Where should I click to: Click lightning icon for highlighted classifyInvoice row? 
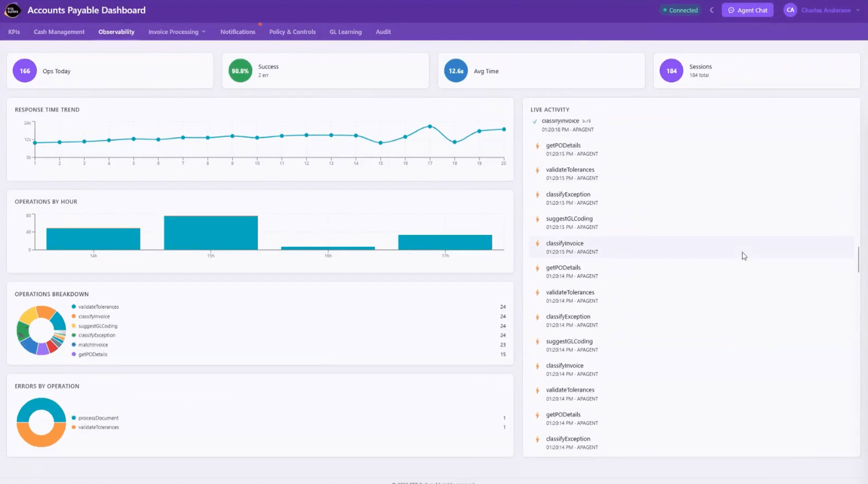point(538,243)
